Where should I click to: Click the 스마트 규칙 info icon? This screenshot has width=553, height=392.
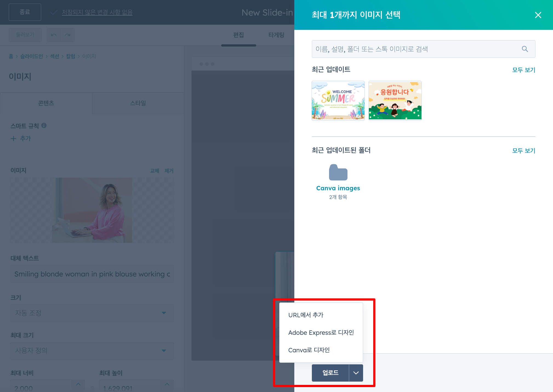pos(44,126)
